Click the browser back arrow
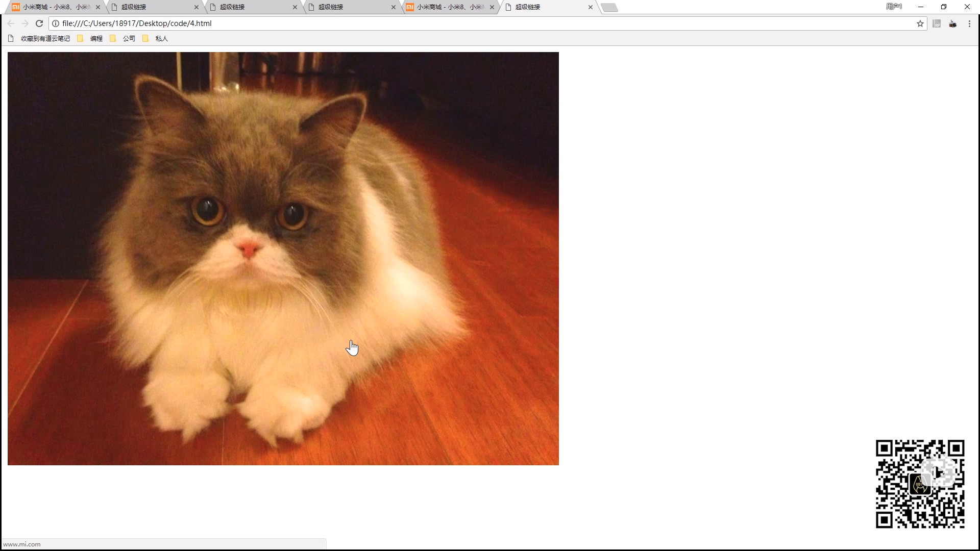This screenshot has height=551, width=980. 11,23
